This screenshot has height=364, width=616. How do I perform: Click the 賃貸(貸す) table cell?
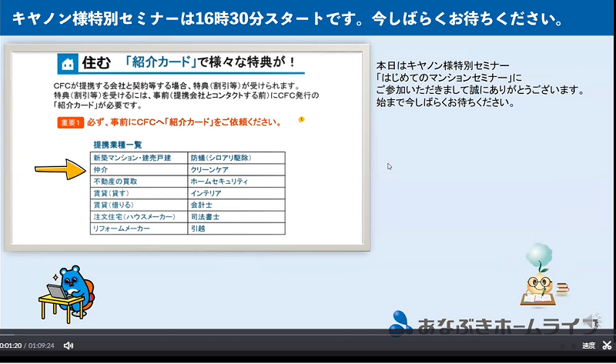[139, 193]
